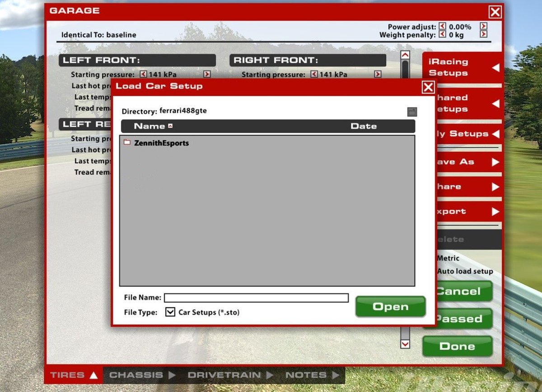Increase Power adjust with right arrow
The width and height of the screenshot is (542, 392).
click(x=483, y=27)
